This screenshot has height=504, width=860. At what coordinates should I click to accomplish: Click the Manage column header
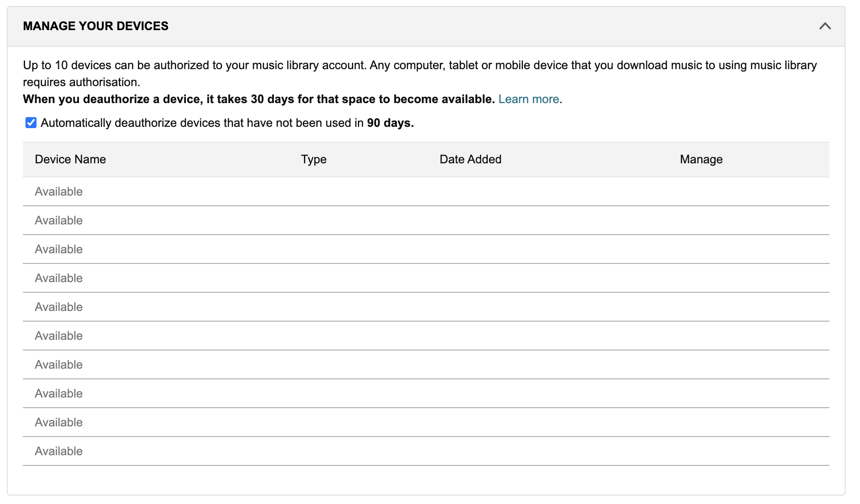701,160
